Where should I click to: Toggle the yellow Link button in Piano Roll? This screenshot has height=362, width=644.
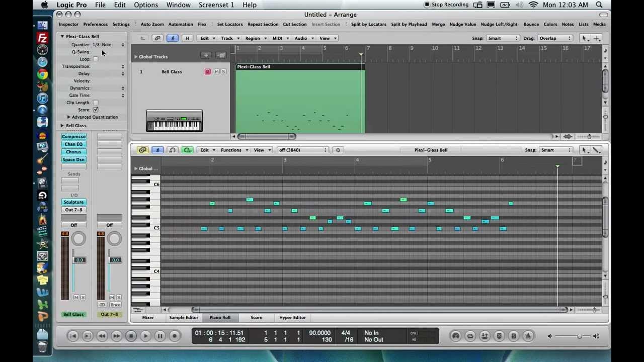143,150
